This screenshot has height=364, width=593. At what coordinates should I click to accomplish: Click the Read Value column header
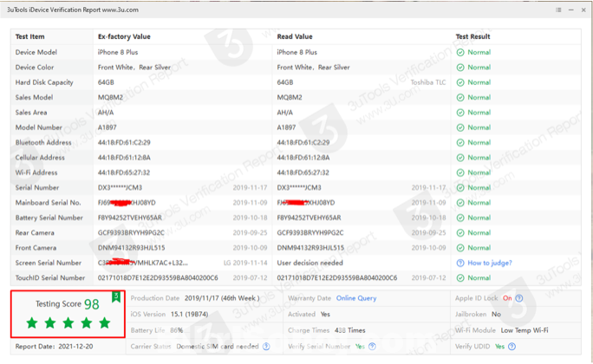click(x=295, y=36)
